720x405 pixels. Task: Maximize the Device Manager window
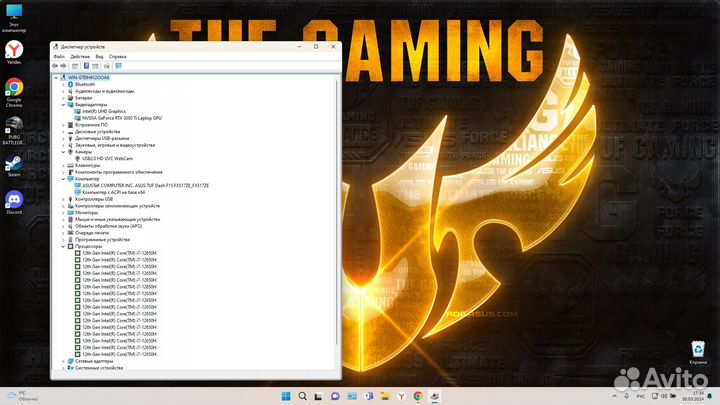click(316, 46)
